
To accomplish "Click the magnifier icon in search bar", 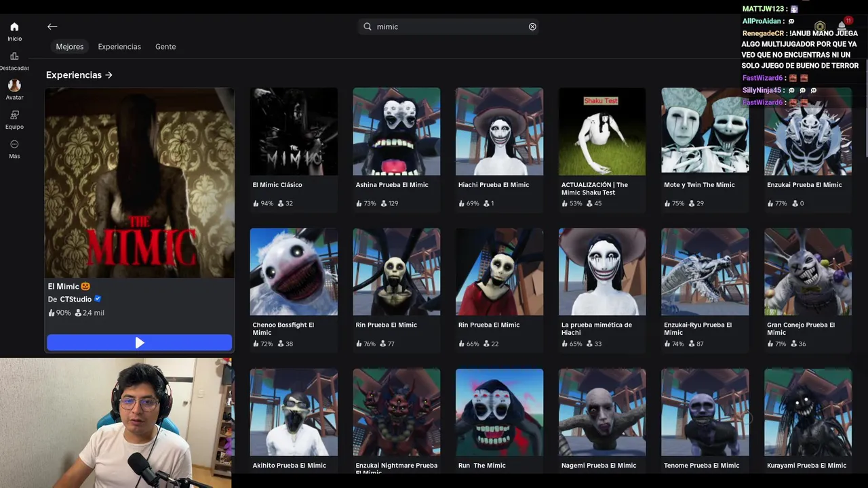I will (368, 26).
